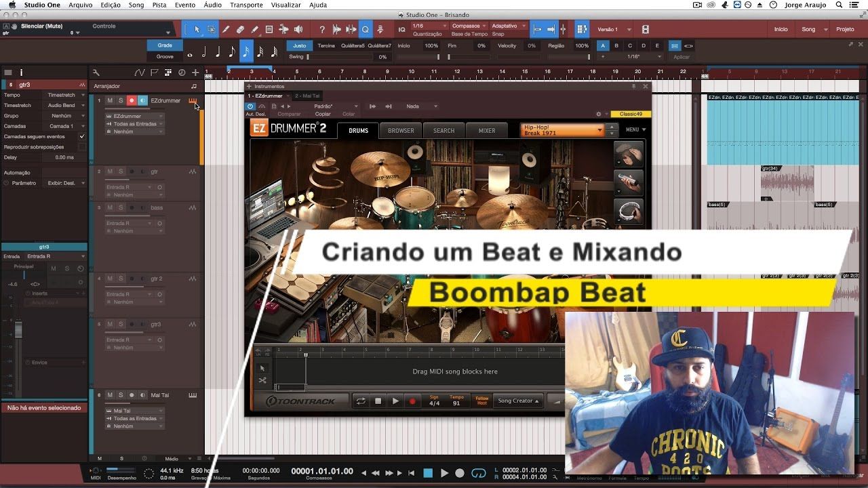Select the sixteenth note value icon

(246, 51)
